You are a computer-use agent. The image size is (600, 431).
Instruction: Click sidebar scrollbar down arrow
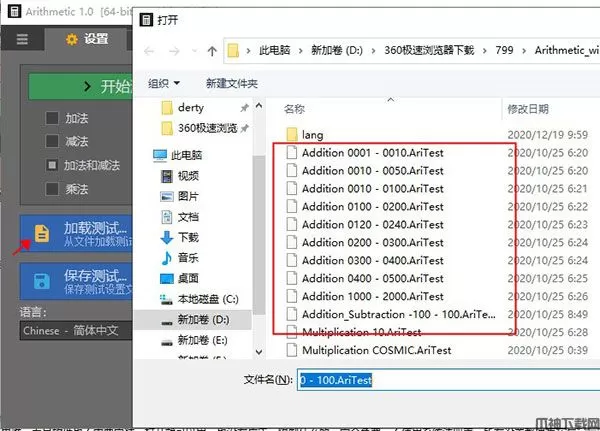click(259, 352)
